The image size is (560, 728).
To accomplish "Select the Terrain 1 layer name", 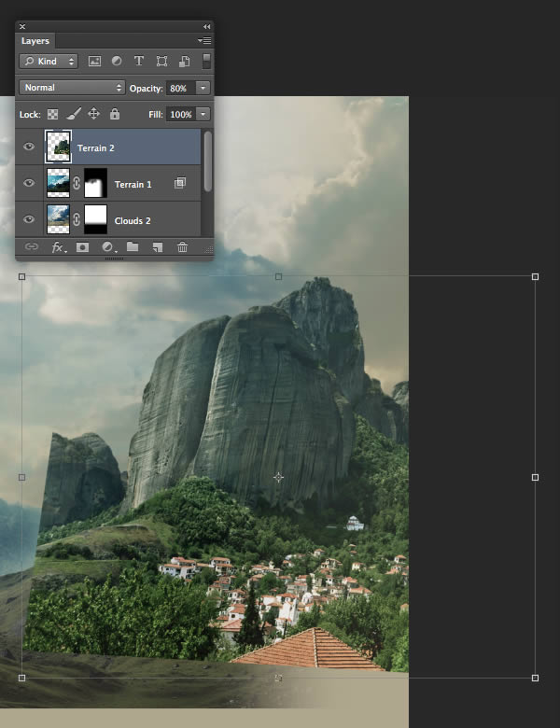I will coord(133,184).
